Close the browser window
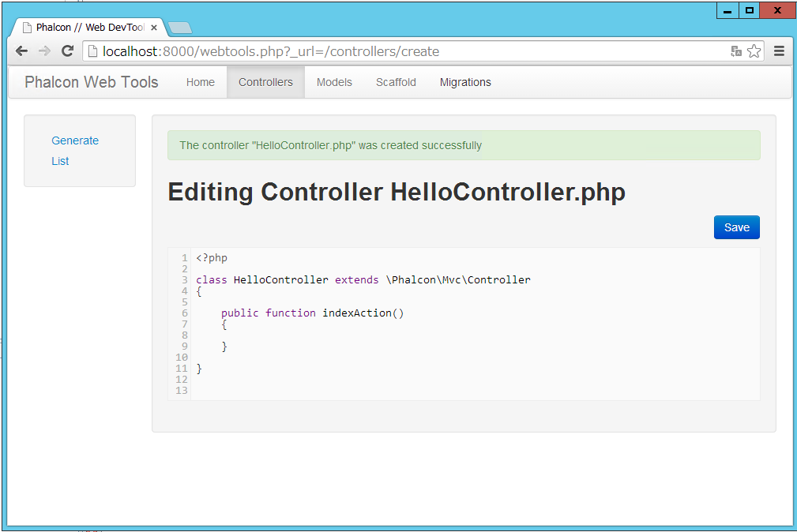 [777, 10]
